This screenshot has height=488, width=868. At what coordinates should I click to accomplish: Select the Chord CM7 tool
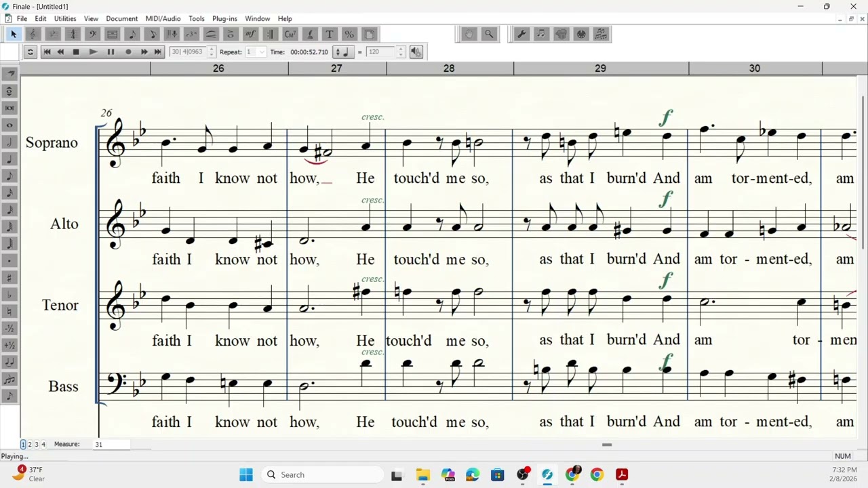(x=290, y=34)
